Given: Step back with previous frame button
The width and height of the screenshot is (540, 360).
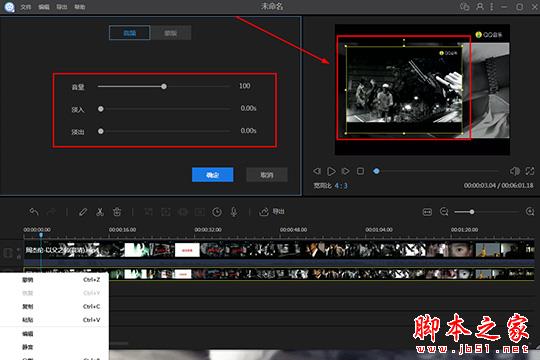Looking at the screenshot, I should (317, 171).
